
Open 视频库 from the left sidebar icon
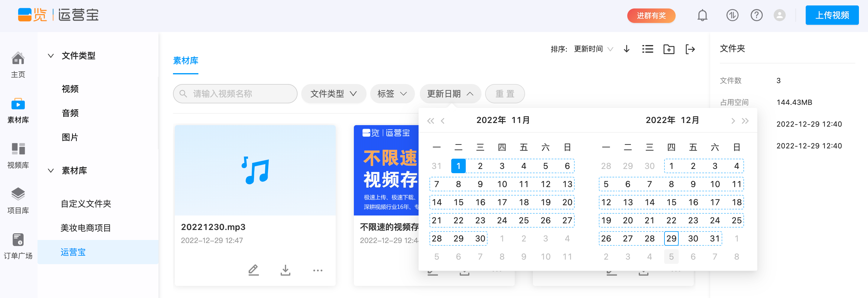(x=18, y=155)
